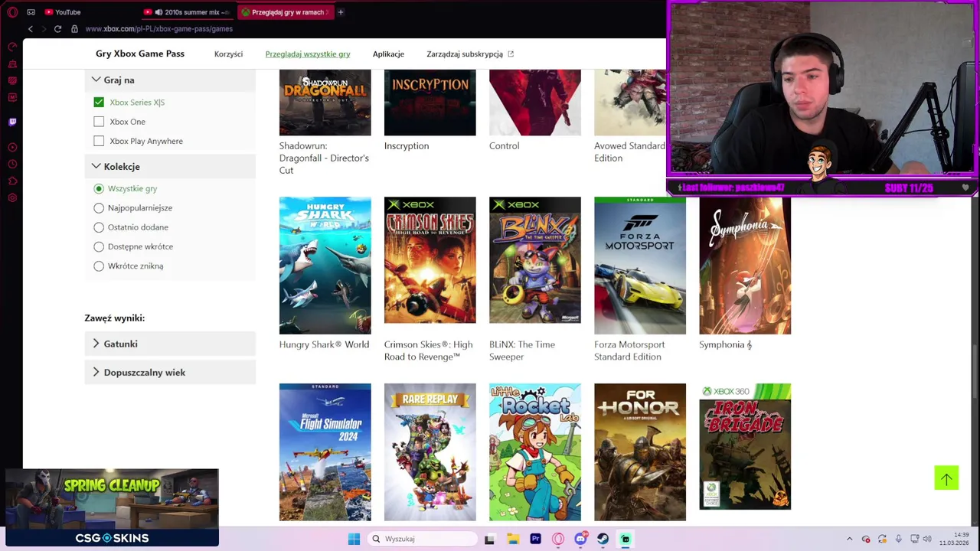The height and width of the screenshot is (551, 980).
Task: Click the CSGO Skins Spring Cleanup banner
Action: coord(112,507)
